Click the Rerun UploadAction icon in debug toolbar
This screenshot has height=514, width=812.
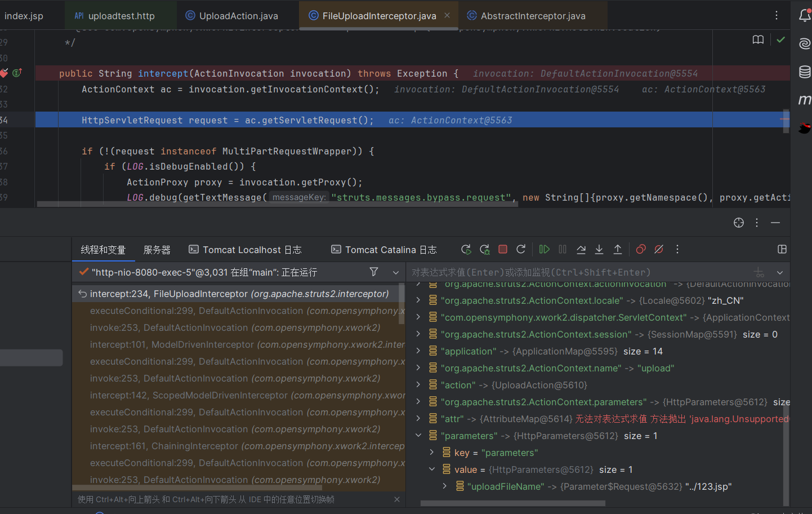point(466,249)
